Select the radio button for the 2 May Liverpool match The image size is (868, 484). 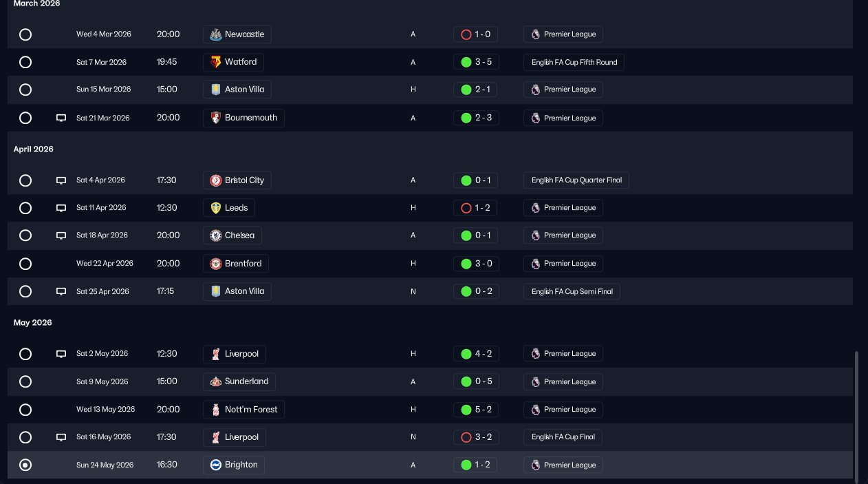(x=25, y=354)
